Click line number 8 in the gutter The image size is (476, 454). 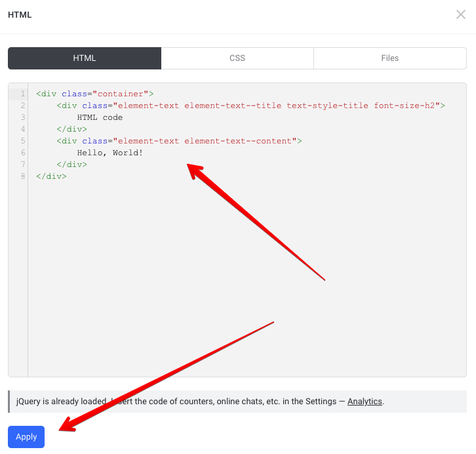tap(22, 176)
